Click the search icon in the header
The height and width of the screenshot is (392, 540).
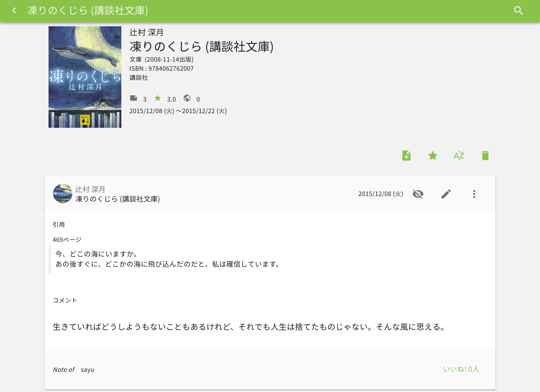pos(519,11)
